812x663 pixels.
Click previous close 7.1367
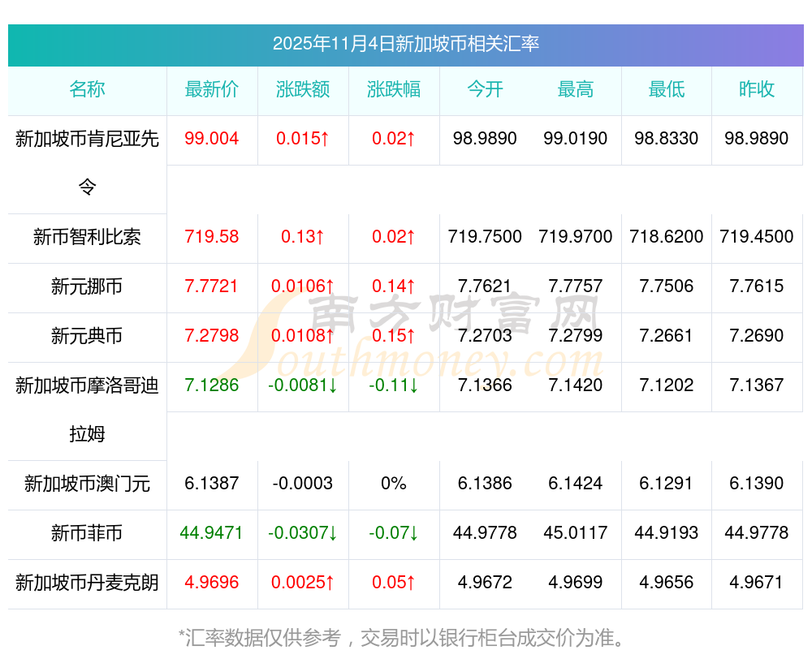(757, 385)
